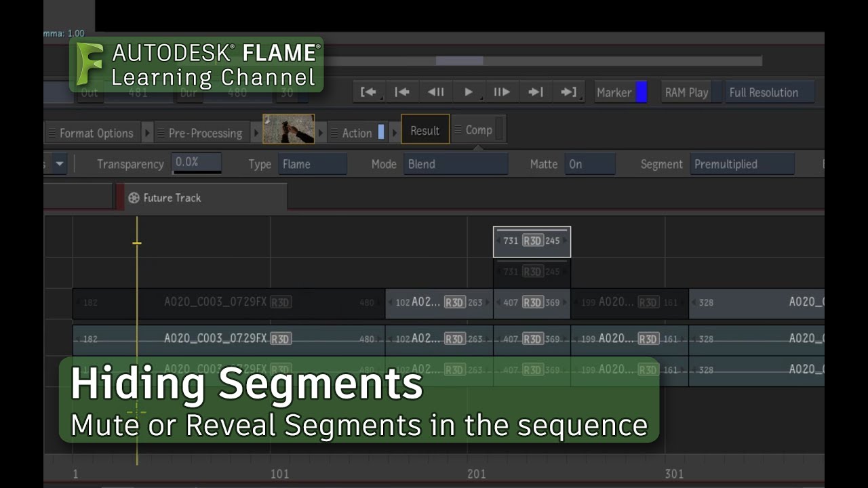Click the arrow after Pre-Processing
This screenshot has width=868, height=488.
[256, 134]
